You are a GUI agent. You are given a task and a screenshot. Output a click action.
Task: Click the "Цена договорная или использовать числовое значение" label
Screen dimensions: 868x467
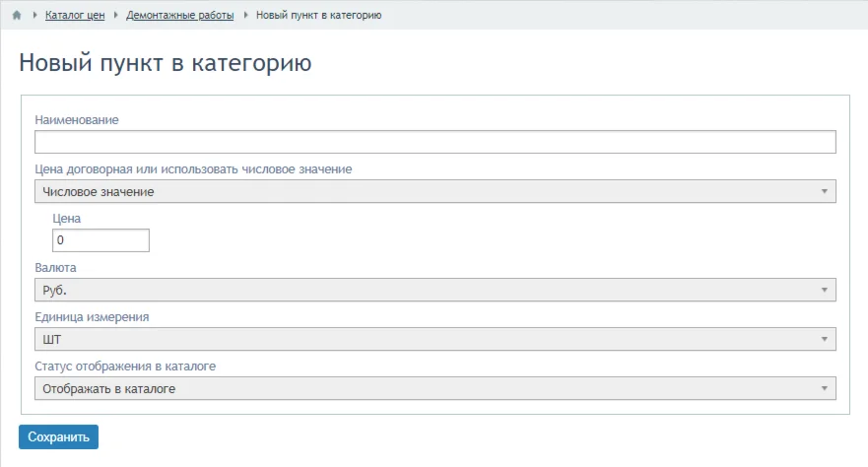click(193, 169)
